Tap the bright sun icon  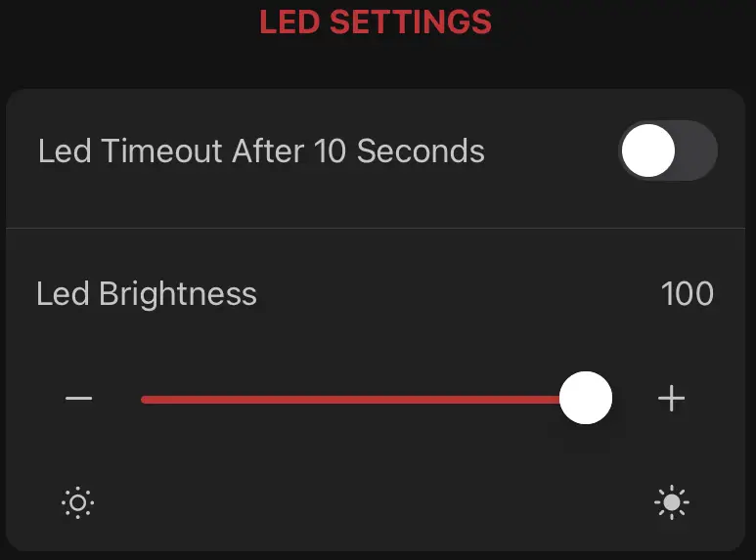tap(671, 503)
